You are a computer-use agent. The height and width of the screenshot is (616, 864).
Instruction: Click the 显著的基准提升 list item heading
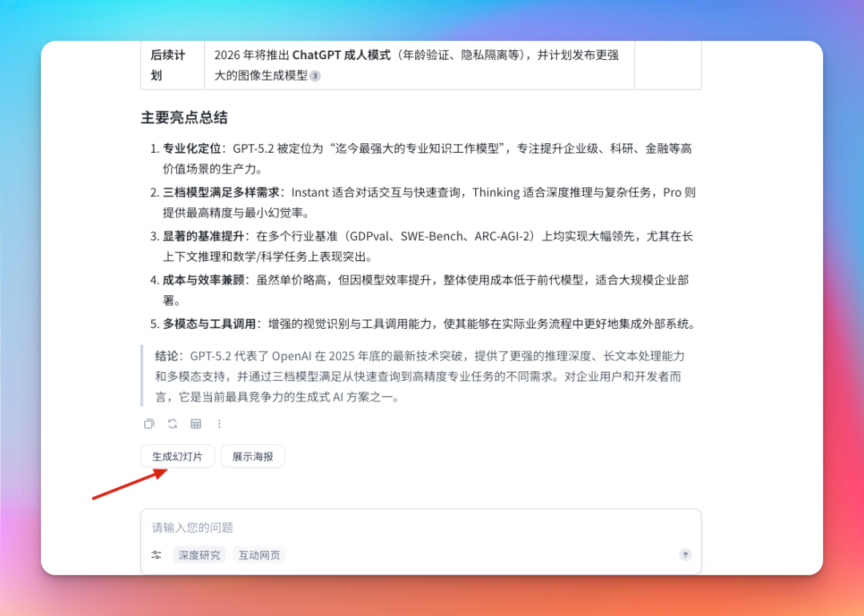(x=203, y=236)
